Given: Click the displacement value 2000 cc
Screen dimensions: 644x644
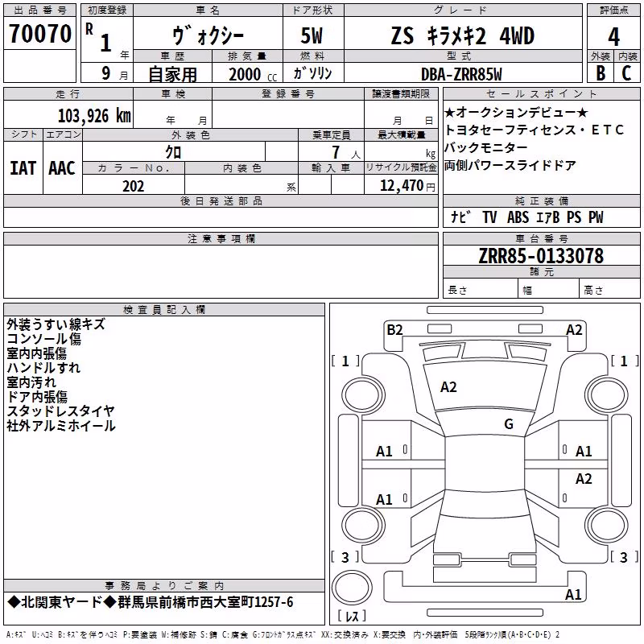Looking at the screenshot, I should [253, 75].
